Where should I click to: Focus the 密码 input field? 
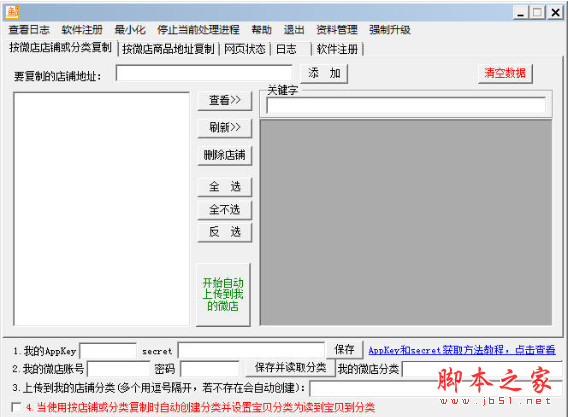click(210, 369)
